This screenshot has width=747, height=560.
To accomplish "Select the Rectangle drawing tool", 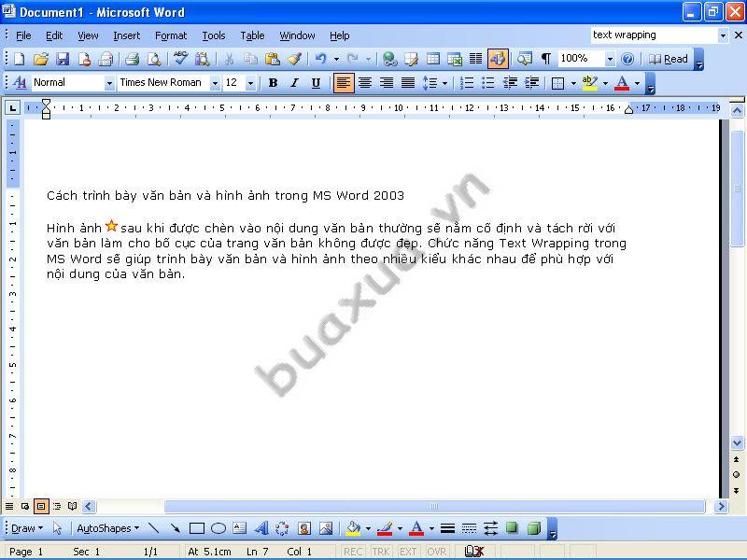I will pyautogui.click(x=197, y=528).
